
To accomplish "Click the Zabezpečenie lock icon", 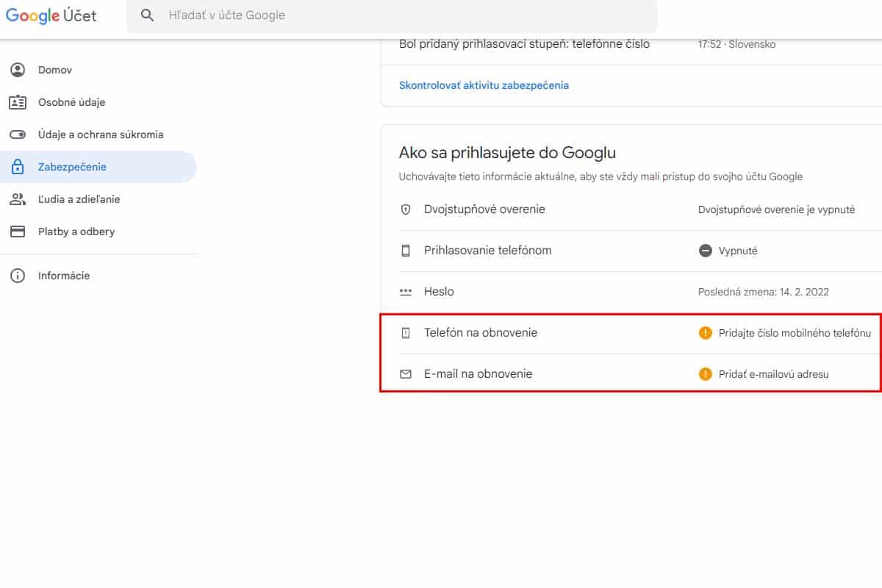I will [x=18, y=167].
